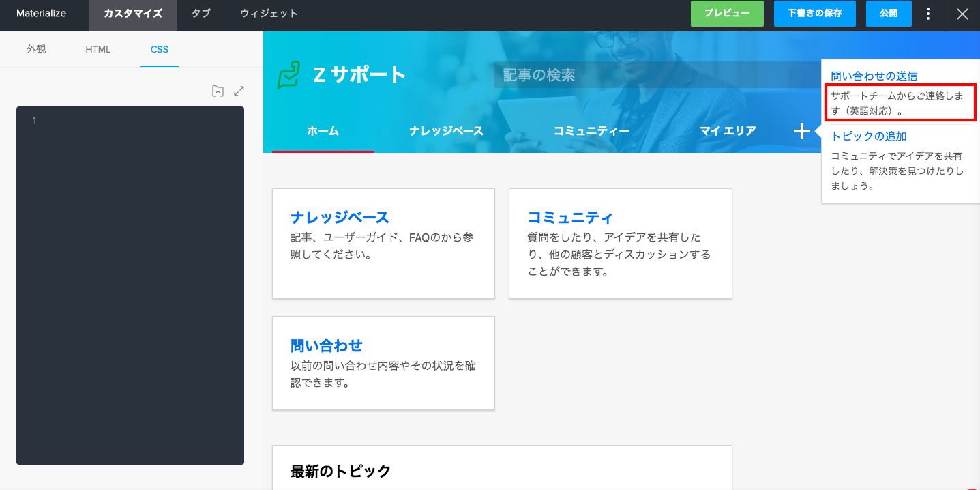Click line 1 in the CSS code editor

pyautogui.click(x=136, y=121)
